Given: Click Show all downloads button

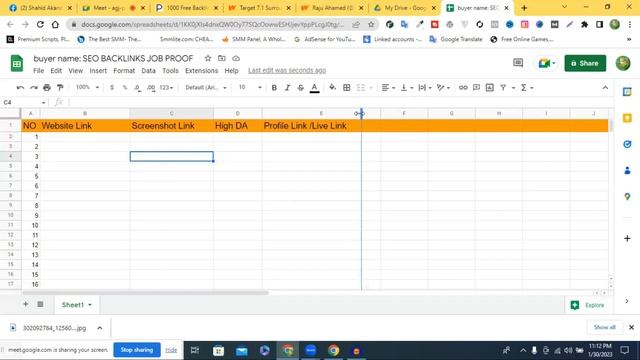Looking at the screenshot, I should (x=604, y=327).
